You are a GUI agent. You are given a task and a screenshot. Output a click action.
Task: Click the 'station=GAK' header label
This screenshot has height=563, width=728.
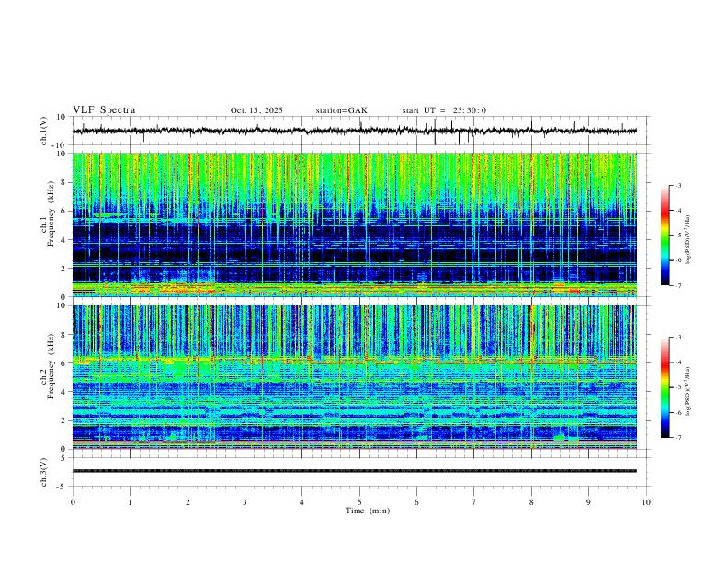[341, 110]
